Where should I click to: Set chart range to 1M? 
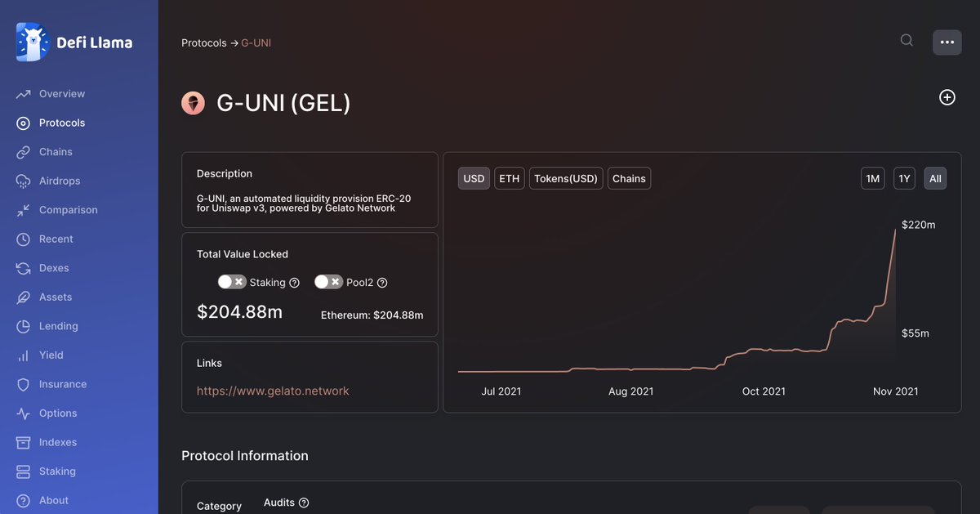[x=873, y=178]
